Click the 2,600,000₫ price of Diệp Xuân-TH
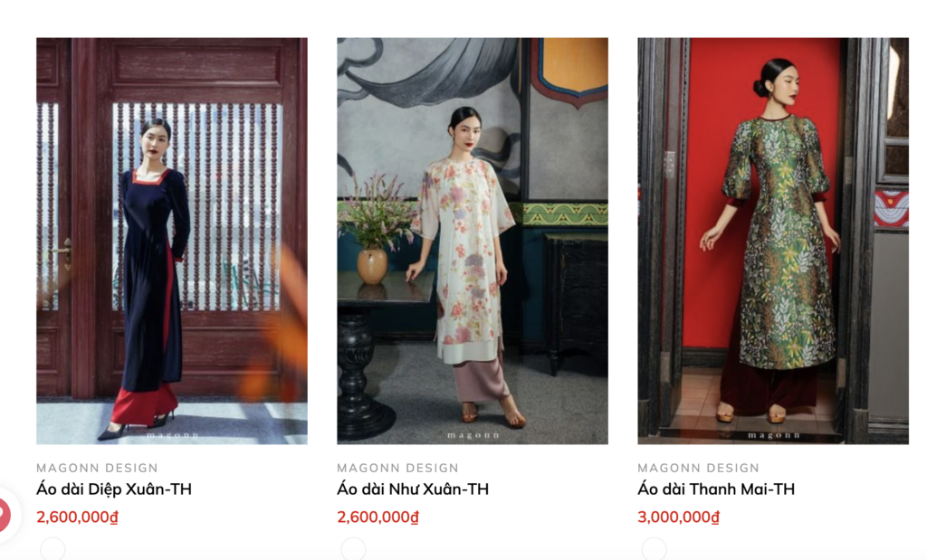Image resolution: width=927 pixels, height=560 pixels. point(78,517)
